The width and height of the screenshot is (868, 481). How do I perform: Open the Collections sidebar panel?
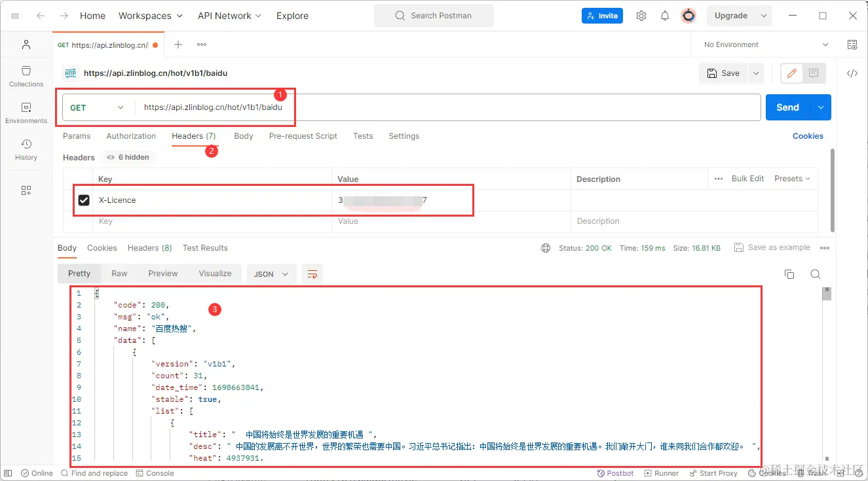click(x=26, y=77)
